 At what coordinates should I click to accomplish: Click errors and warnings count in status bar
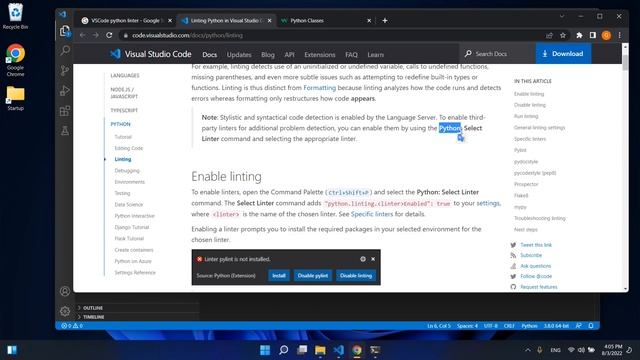click(x=72, y=326)
